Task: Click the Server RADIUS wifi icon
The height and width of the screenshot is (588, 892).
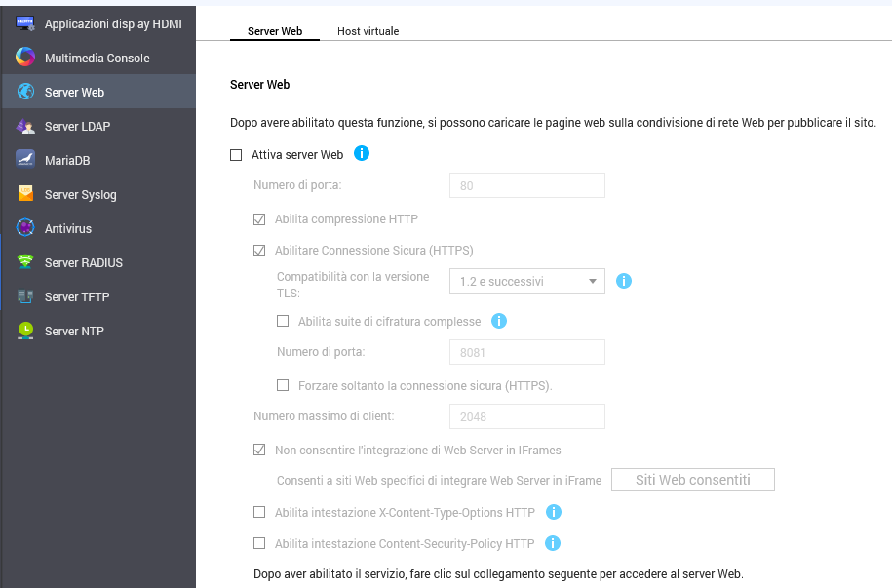Action: pyautogui.click(x=25, y=262)
